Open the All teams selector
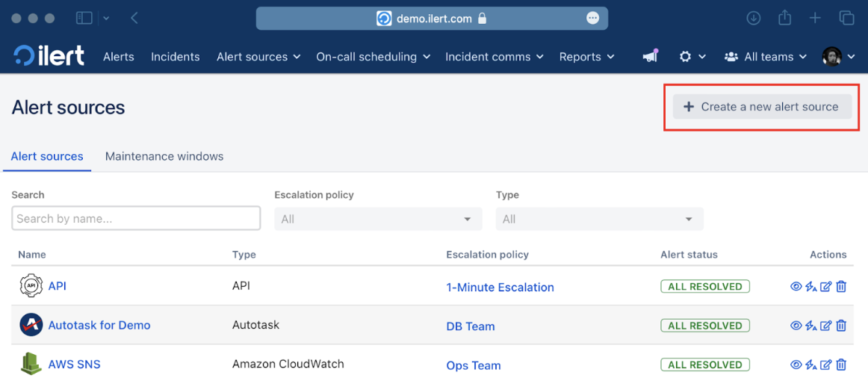This screenshot has width=868, height=381. coord(766,57)
